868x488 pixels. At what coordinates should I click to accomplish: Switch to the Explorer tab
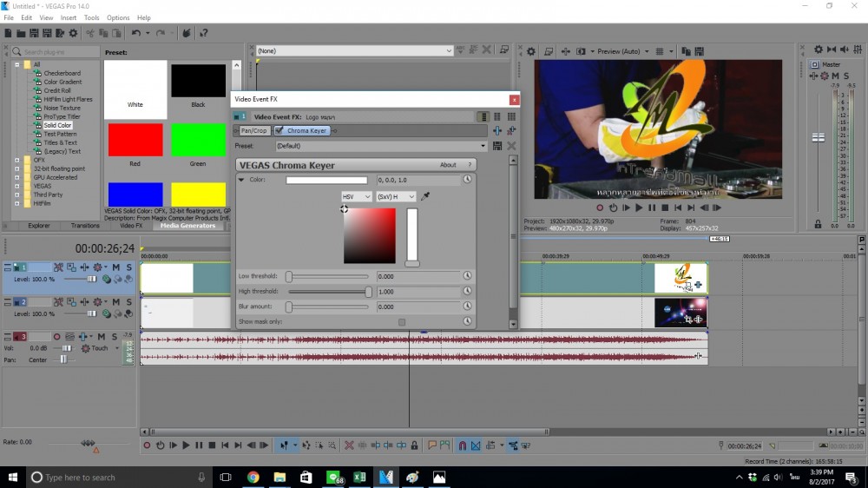coord(39,226)
